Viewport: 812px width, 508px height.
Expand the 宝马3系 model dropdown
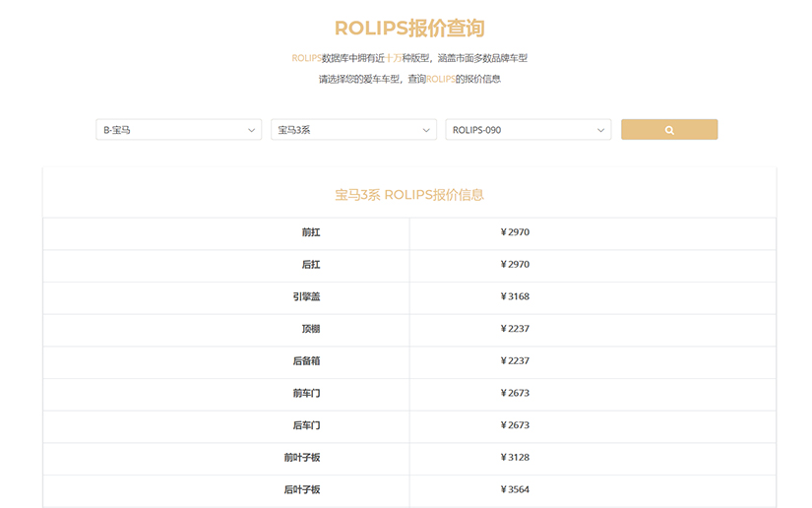pos(353,130)
